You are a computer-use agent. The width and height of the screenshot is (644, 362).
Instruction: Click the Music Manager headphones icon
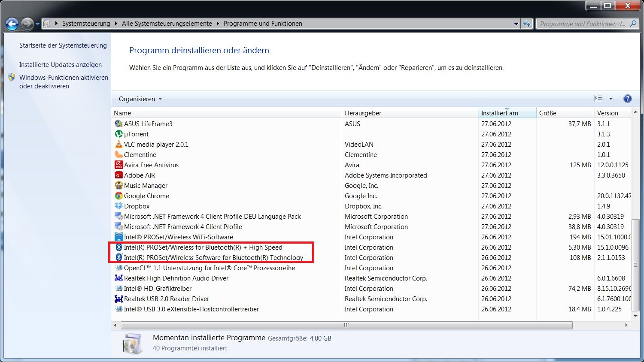point(119,185)
